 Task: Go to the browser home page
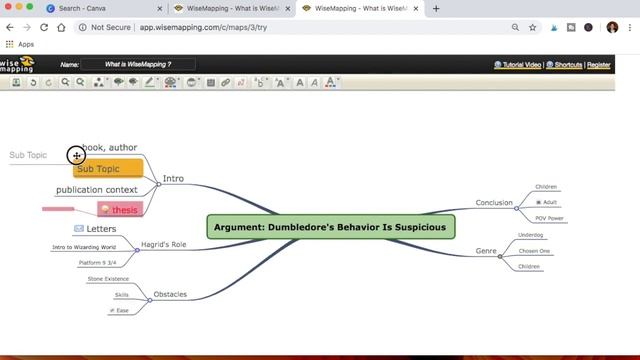(61, 27)
